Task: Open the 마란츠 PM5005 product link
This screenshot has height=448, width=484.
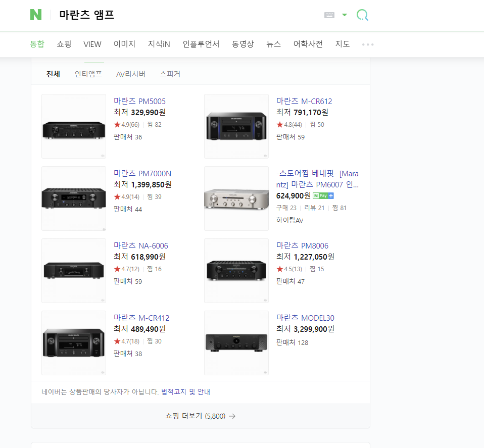Action: (139, 101)
